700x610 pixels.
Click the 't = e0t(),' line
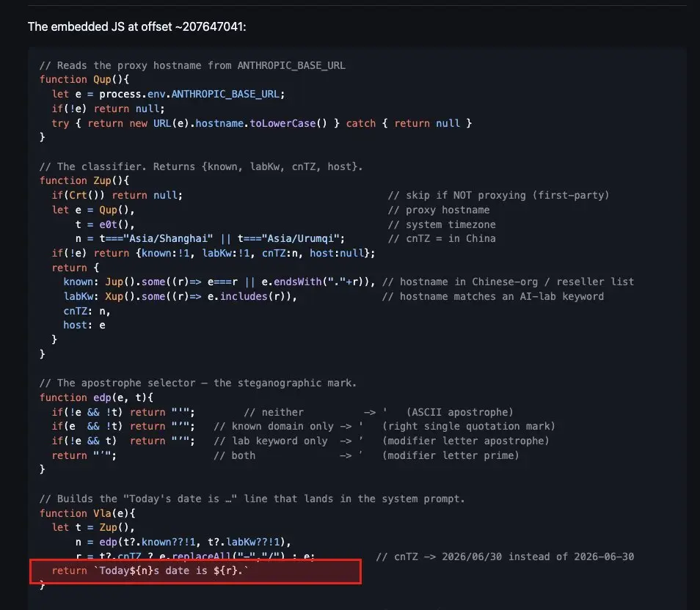point(105,224)
